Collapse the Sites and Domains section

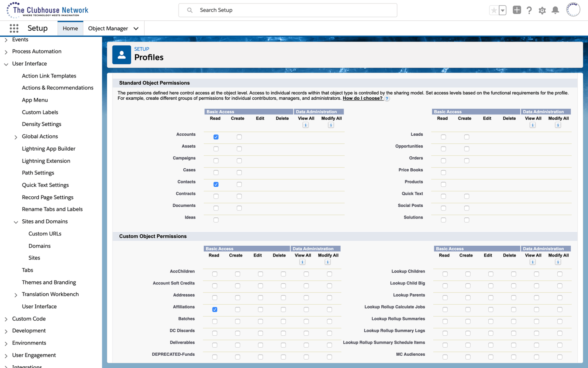coord(16,222)
